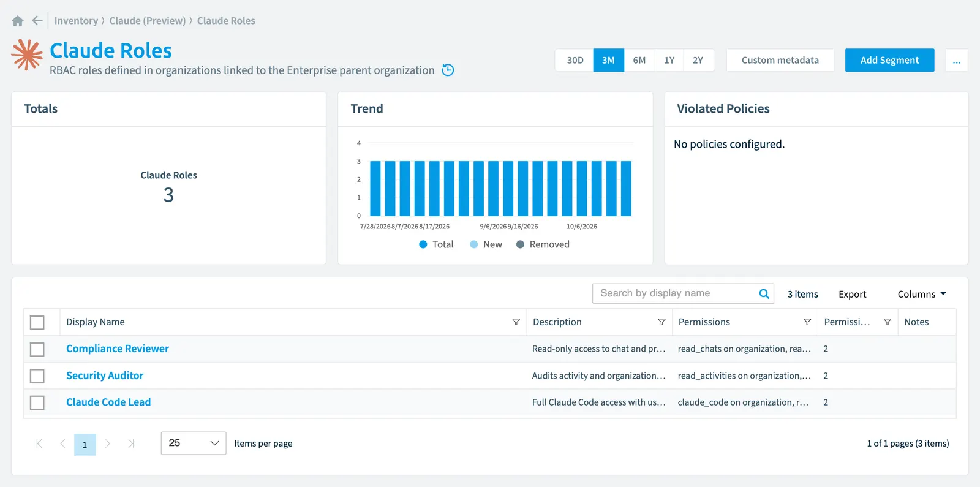
Task: Click "1 of 1 pages (3 items)" label
Action: point(908,444)
